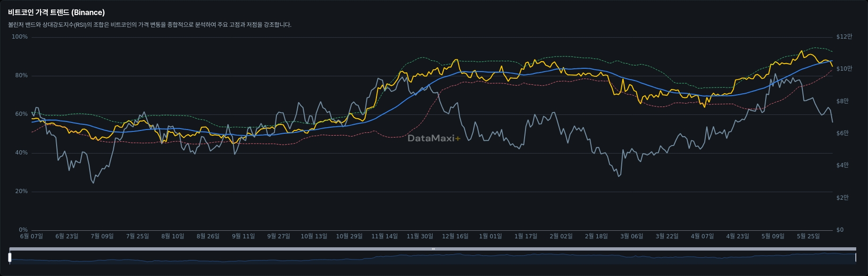Click the '1월 17일' date label
Viewport: 868px width, 276px height.
point(526,236)
